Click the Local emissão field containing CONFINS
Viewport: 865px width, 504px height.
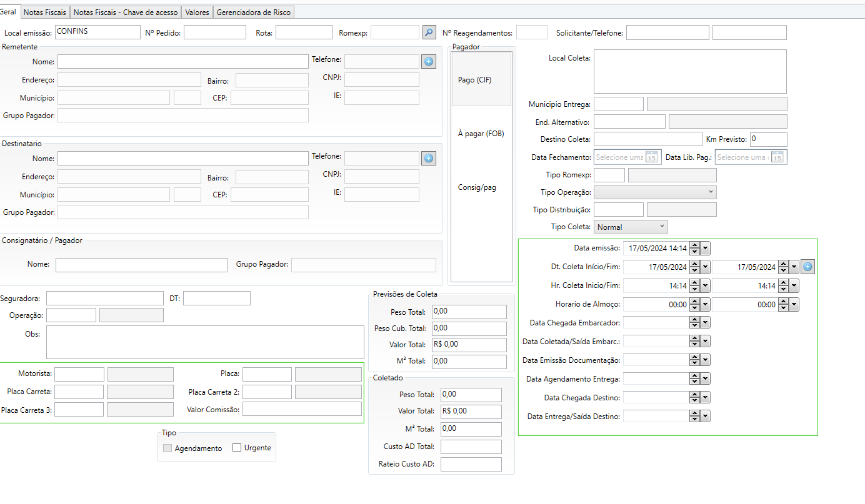point(97,32)
